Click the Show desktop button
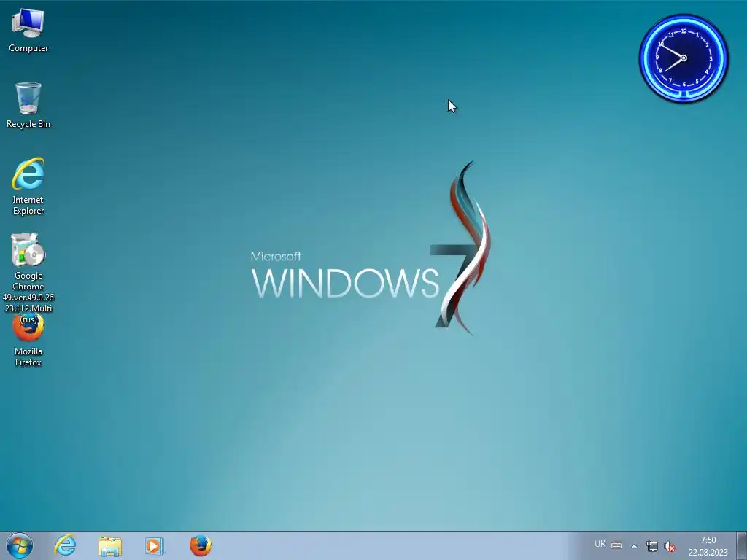Viewport: 747px width, 560px height. click(741, 545)
